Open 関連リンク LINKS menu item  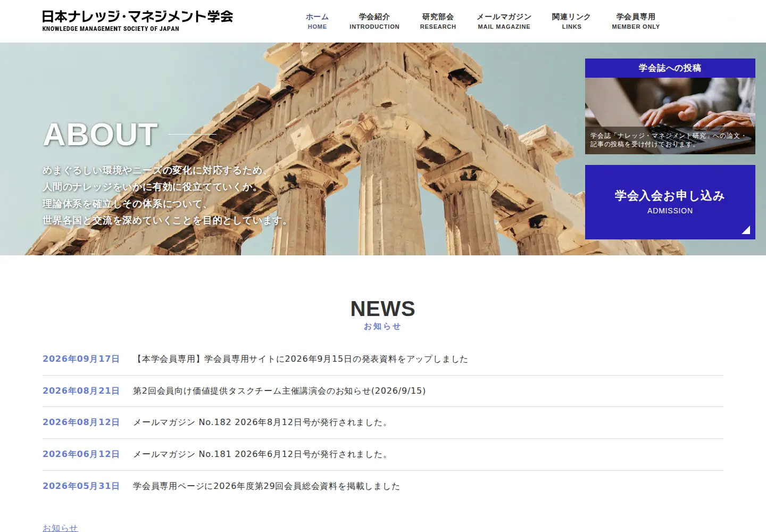coord(571,21)
